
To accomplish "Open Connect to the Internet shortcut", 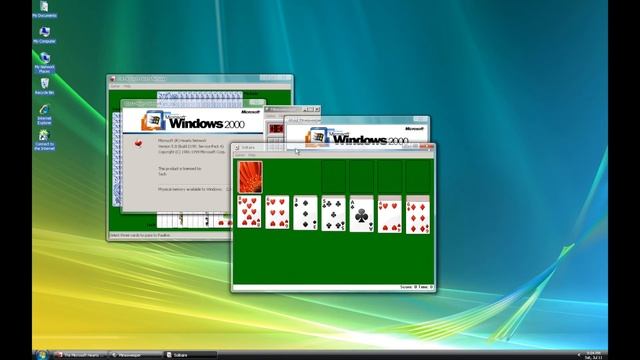I will point(44,140).
